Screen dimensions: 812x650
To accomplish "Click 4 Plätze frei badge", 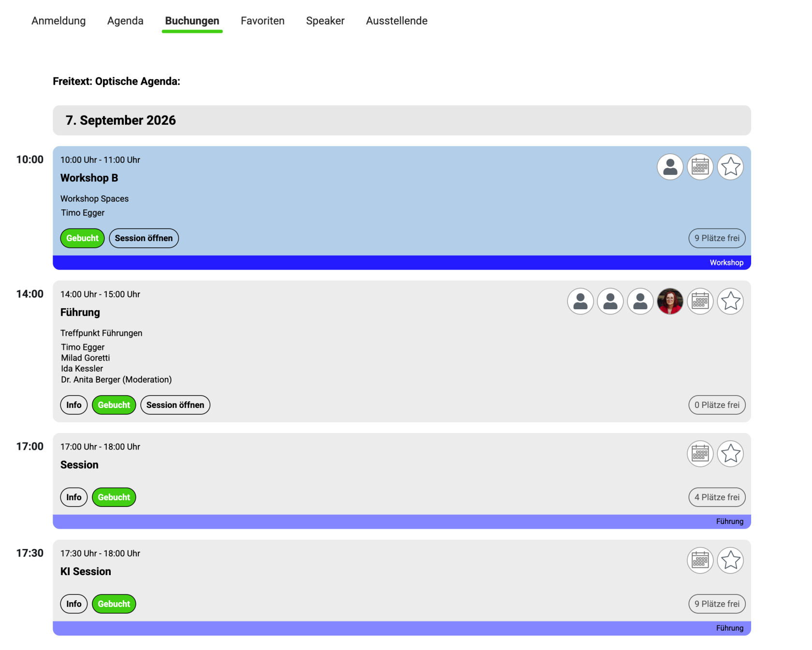I will tap(717, 497).
